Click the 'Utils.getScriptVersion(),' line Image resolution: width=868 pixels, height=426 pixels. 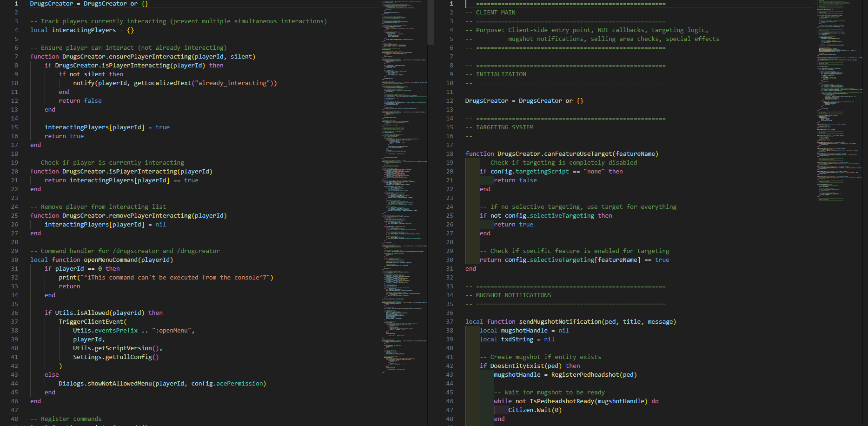[x=118, y=348]
